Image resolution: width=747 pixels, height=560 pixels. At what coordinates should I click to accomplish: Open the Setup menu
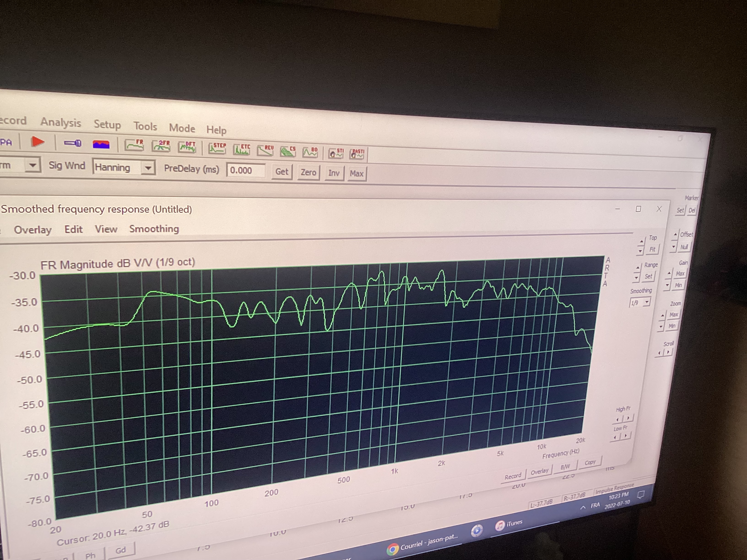(107, 124)
